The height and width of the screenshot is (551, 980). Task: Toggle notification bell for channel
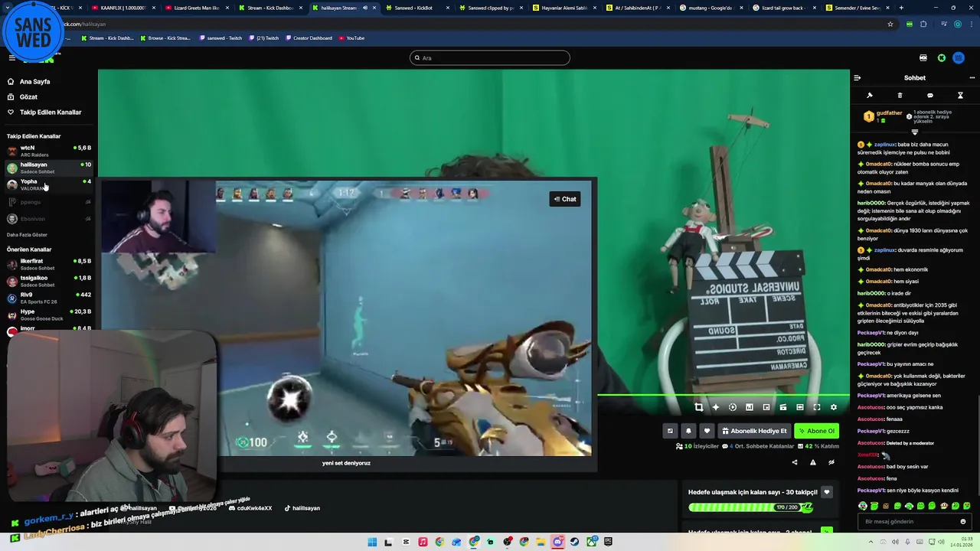pos(688,431)
